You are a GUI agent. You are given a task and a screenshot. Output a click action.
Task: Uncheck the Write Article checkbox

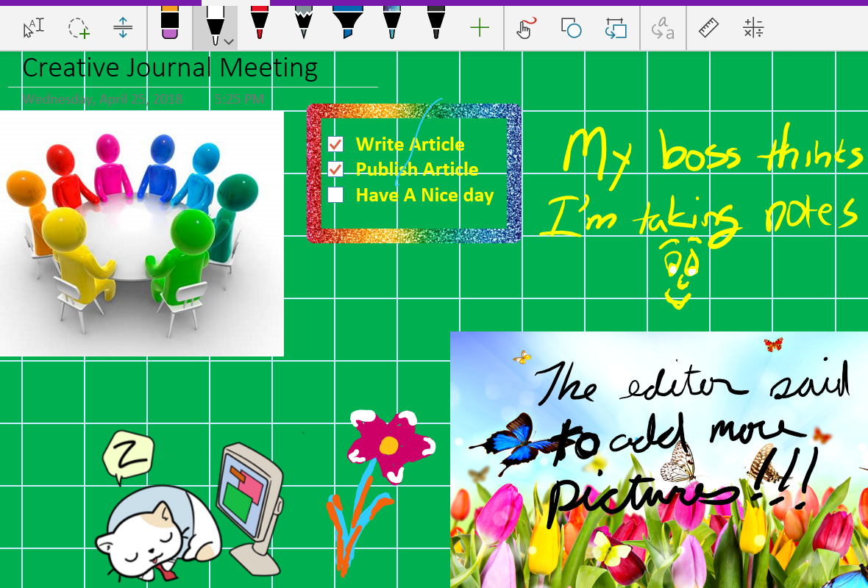pos(335,144)
